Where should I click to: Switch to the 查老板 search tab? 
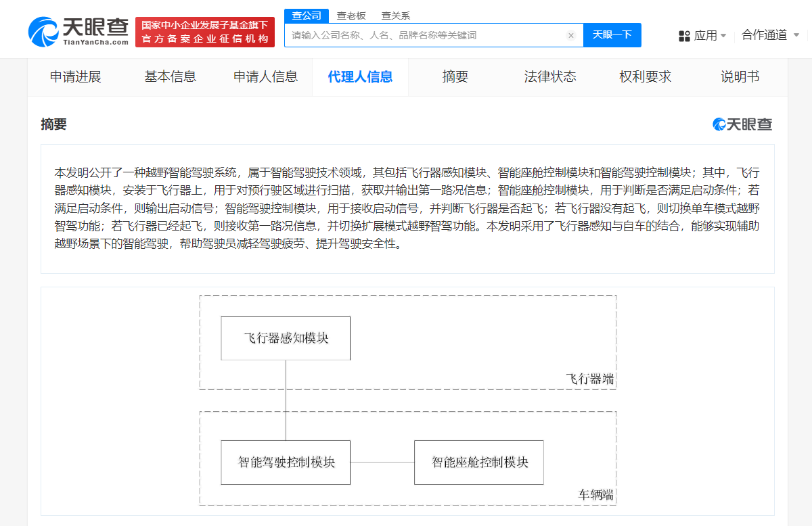[351, 16]
